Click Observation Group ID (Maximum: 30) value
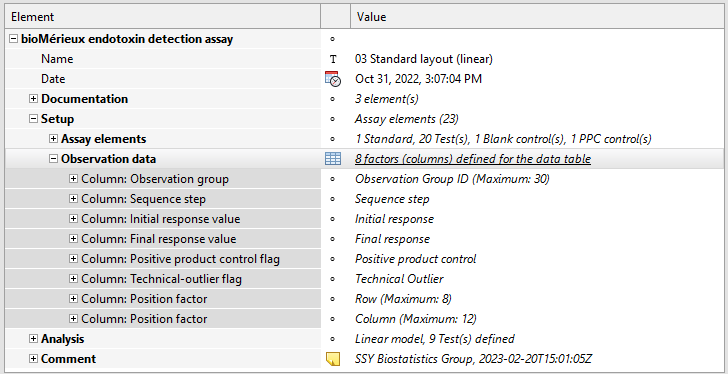This screenshot has width=728, height=374. coord(452,179)
